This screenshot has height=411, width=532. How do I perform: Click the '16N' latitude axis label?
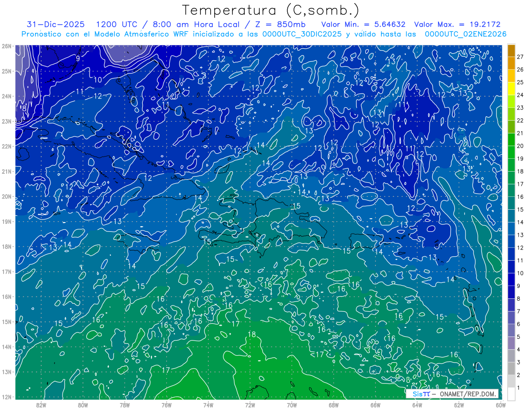(x=6, y=297)
